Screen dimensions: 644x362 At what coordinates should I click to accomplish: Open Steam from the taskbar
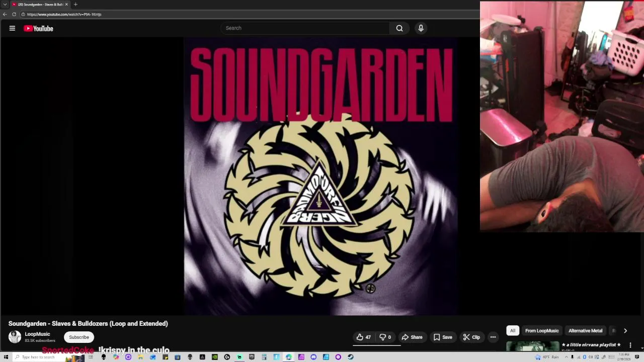click(350, 357)
